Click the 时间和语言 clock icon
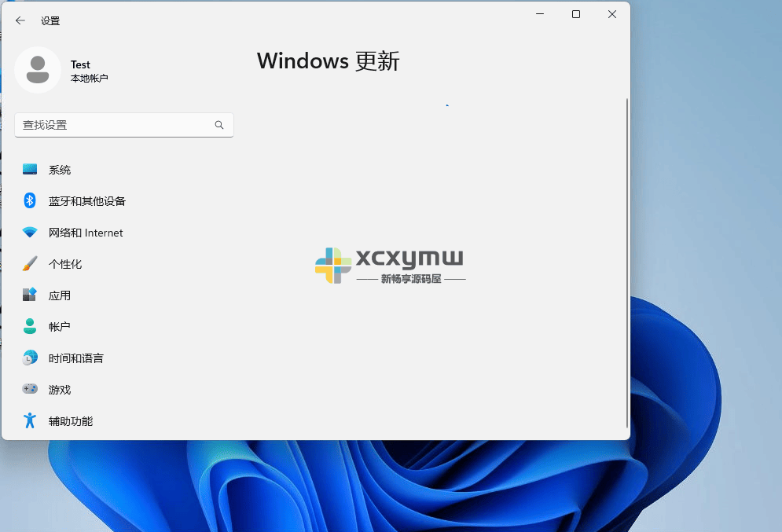The image size is (782, 532). tap(28, 358)
